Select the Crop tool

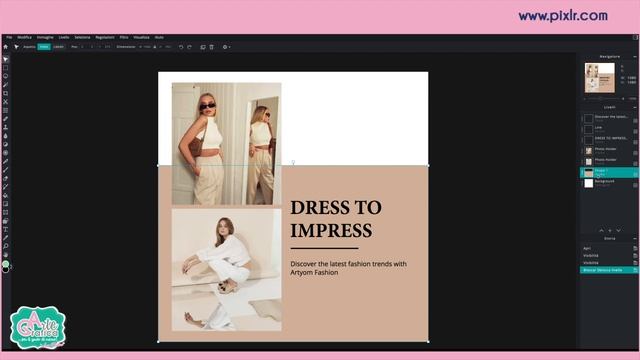coord(5,93)
